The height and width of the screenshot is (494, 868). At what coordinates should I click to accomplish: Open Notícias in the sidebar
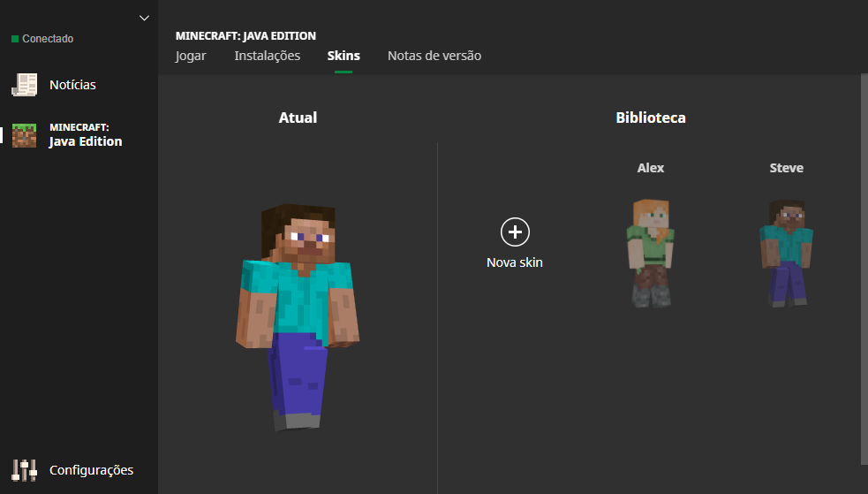point(72,85)
